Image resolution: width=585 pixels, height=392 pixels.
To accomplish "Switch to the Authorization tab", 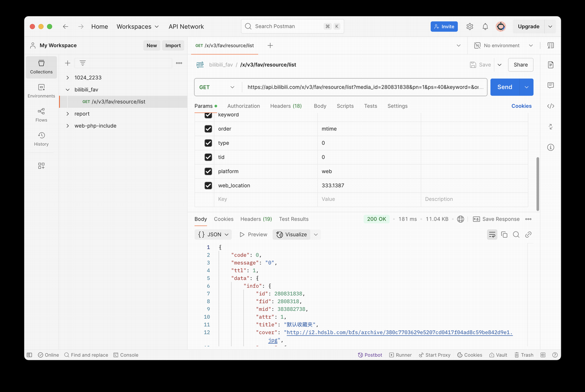I will tap(244, 106).
